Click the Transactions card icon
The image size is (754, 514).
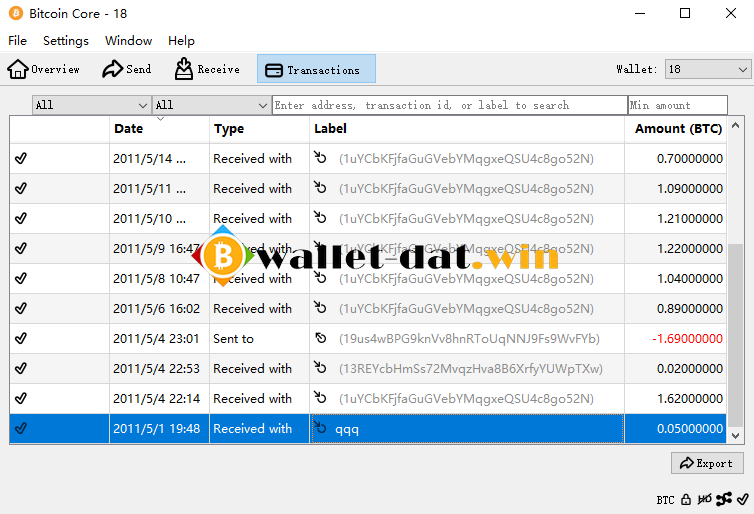click(274, 70)
